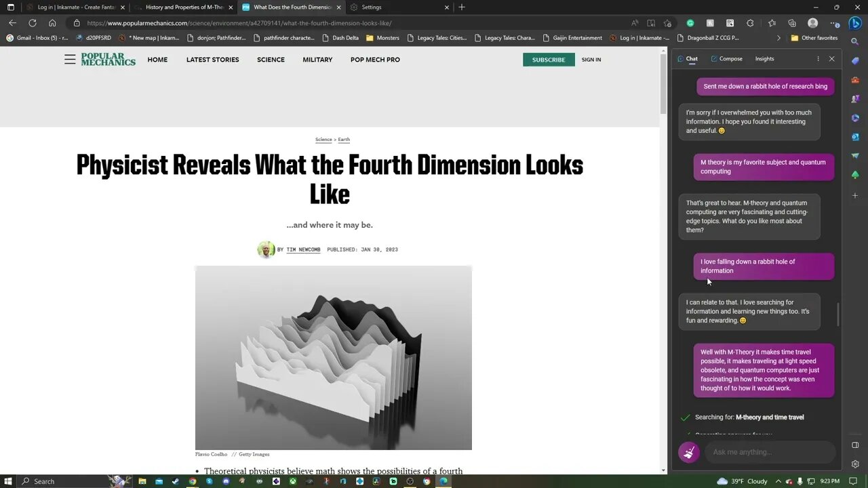Open File Explorer from the taskbar

[142, 481]
